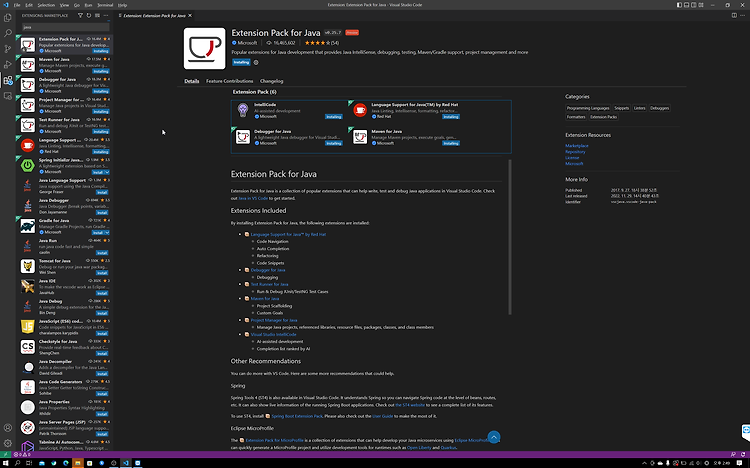Refresh the extensions marketplace list
The image size is (750, 468).
89,15
